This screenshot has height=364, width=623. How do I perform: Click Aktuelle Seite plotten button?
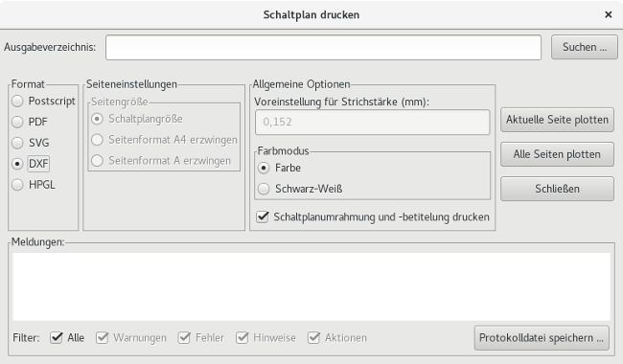pyautogui.click(x=557, y=120)
